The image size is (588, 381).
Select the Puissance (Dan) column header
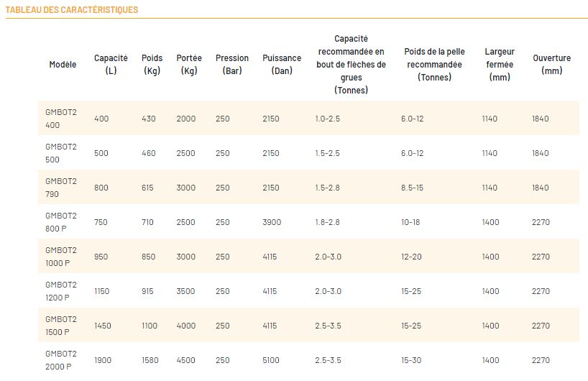click(282, 65)
